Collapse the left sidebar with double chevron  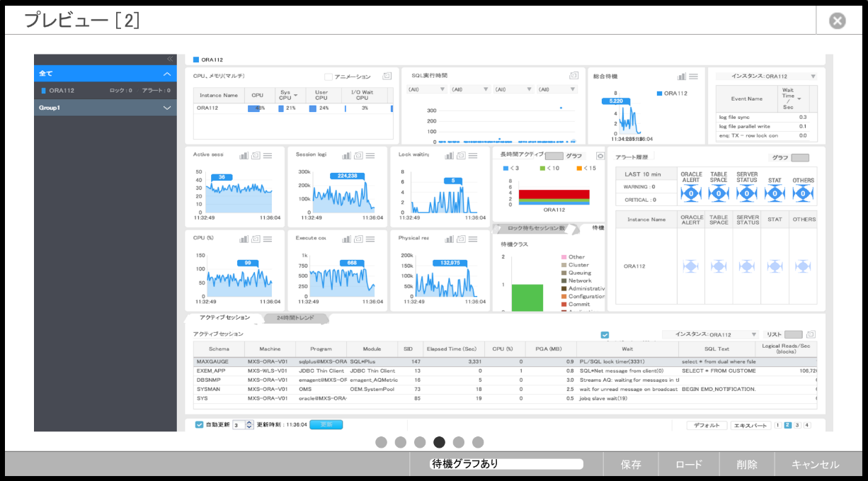coord(170,59)
